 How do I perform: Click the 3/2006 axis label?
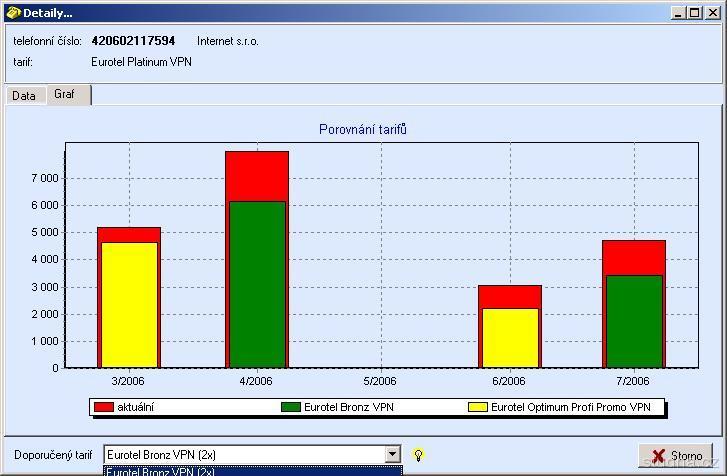(128, 381)
